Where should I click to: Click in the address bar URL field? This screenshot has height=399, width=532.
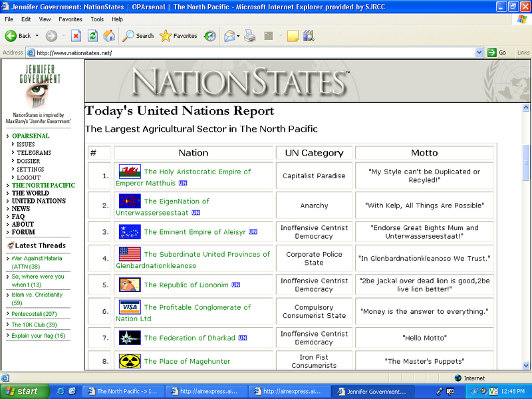pos(255,53)
